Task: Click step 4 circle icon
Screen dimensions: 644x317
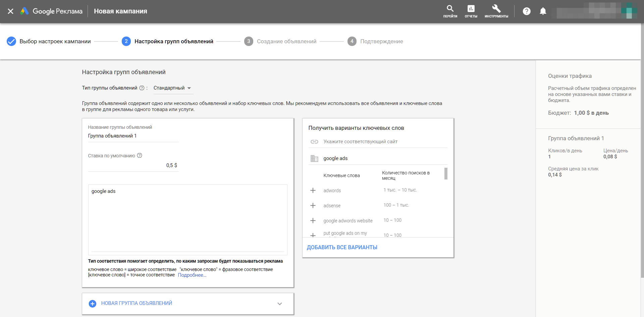Action: [x=352, y=41]
